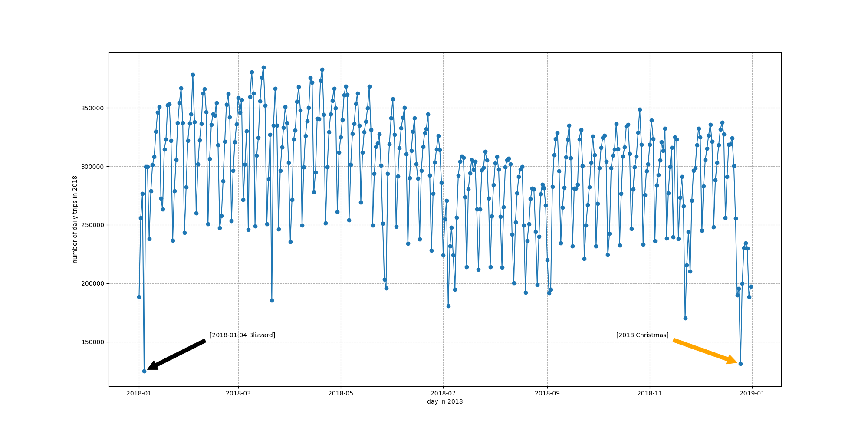Click the '[2018 Christmas]' annotation label

point(642,335)
